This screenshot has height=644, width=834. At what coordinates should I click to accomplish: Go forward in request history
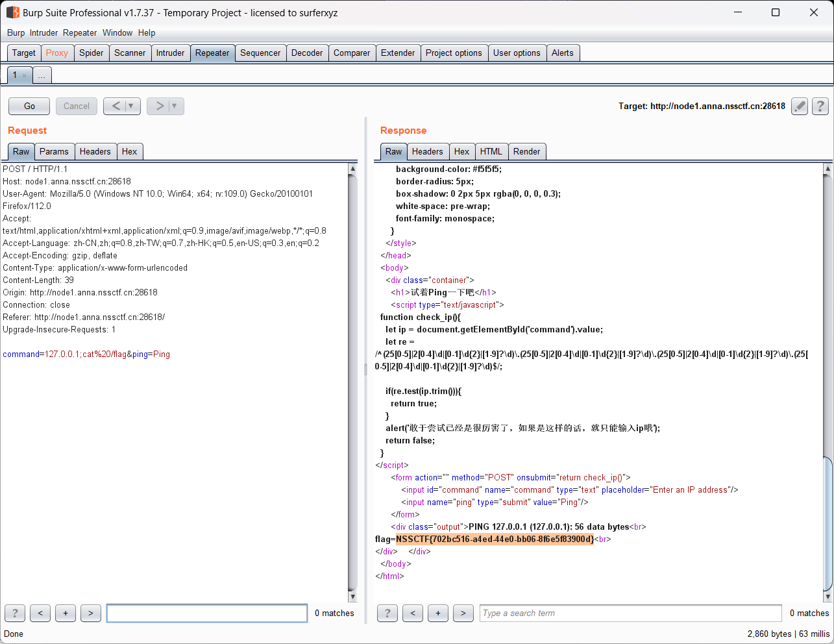click(159, 106)
